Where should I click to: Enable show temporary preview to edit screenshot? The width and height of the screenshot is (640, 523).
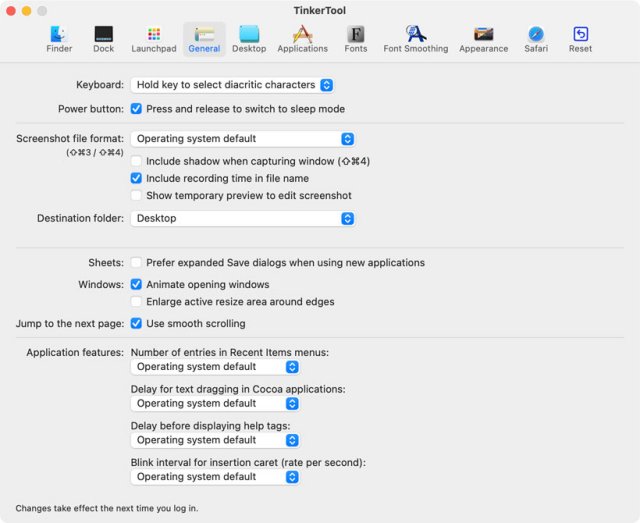click(136, 195)
